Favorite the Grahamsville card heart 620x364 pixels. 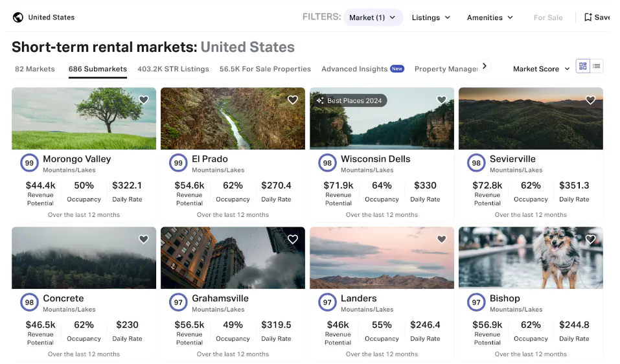[x=293, y=239]
